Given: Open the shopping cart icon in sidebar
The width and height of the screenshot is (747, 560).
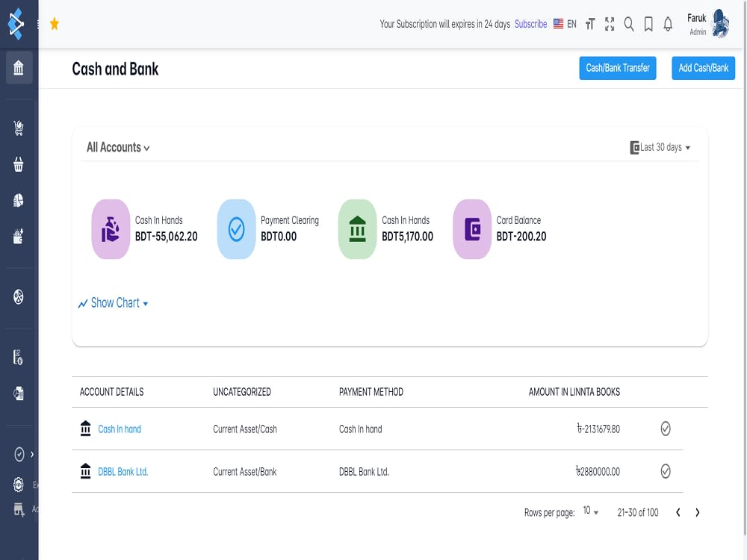Looking at the screenshot, I should point(19,128).
